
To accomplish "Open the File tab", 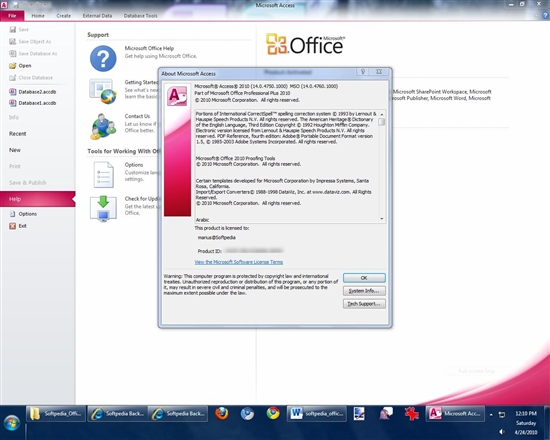I will tap(12, 16).
